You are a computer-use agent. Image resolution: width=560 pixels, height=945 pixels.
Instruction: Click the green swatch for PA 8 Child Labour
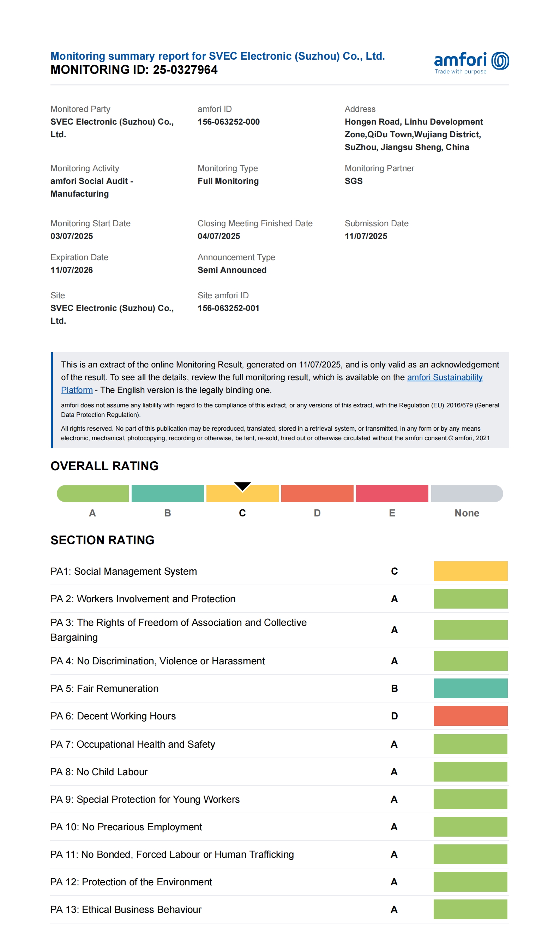470,772
